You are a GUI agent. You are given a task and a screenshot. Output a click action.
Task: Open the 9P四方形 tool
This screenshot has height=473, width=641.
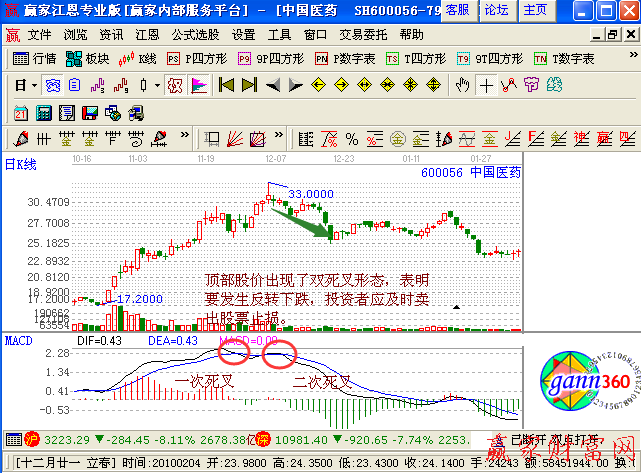[267, 59]
